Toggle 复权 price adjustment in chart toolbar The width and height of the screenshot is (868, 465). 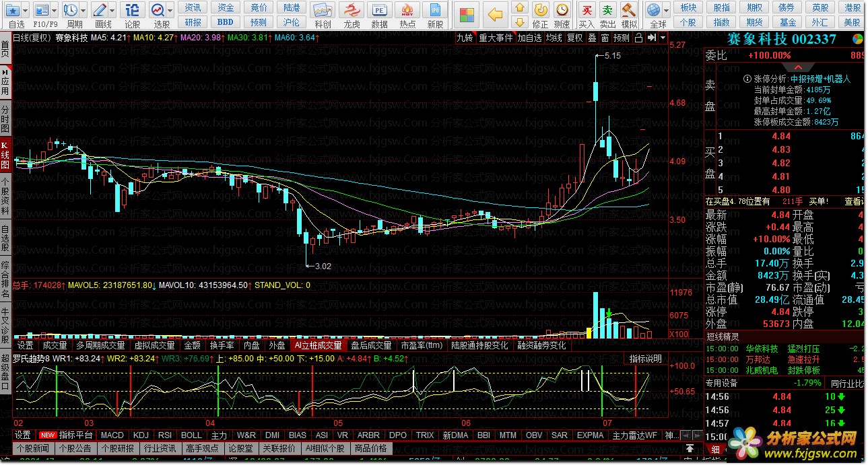(574, 38)
